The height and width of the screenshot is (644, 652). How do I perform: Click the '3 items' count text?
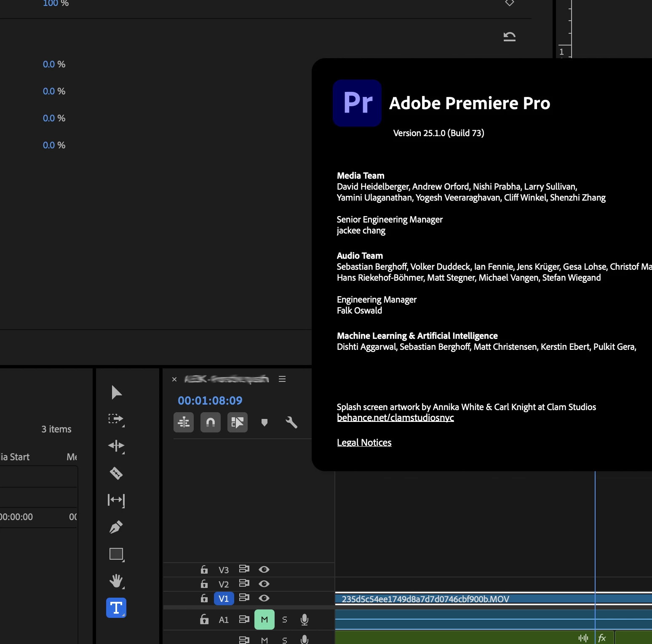pos(56,429)
